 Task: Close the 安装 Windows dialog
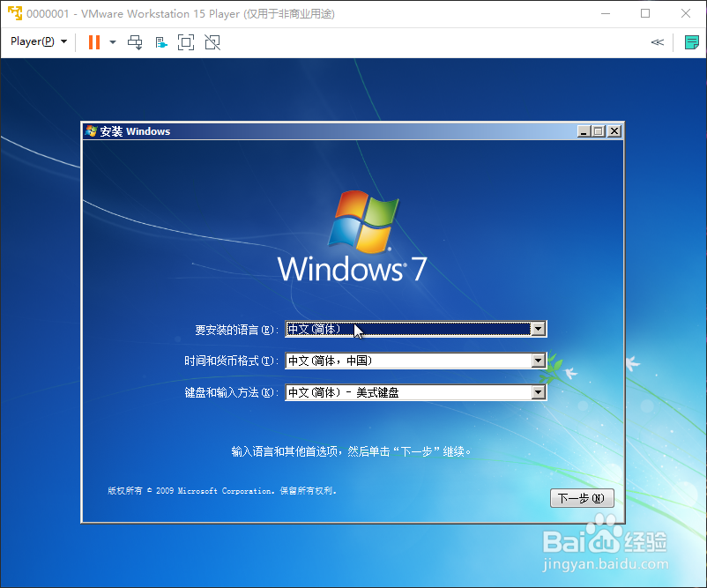pyautogui.click(x=614, y=131)
